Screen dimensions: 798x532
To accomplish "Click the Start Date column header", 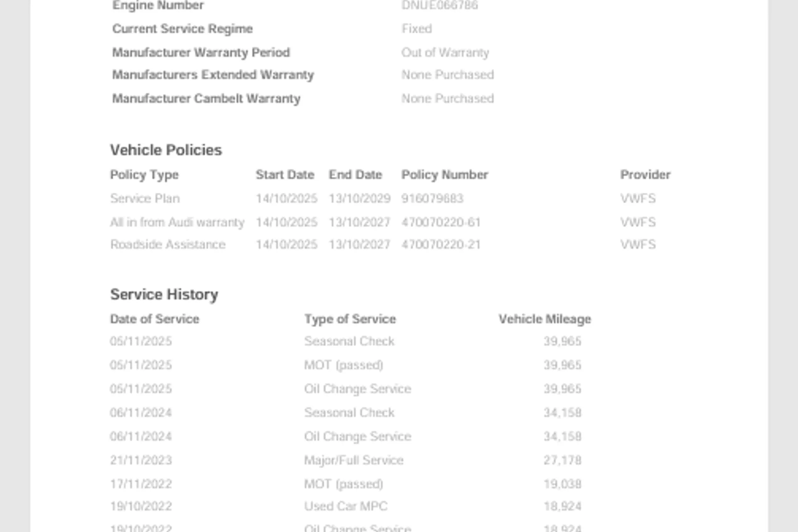I will coord(285,175).
